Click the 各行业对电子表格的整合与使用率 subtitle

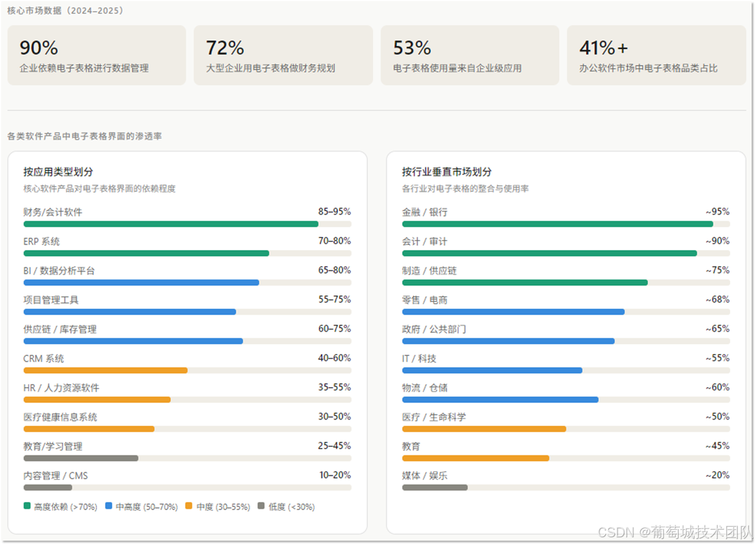pos(465,189)
